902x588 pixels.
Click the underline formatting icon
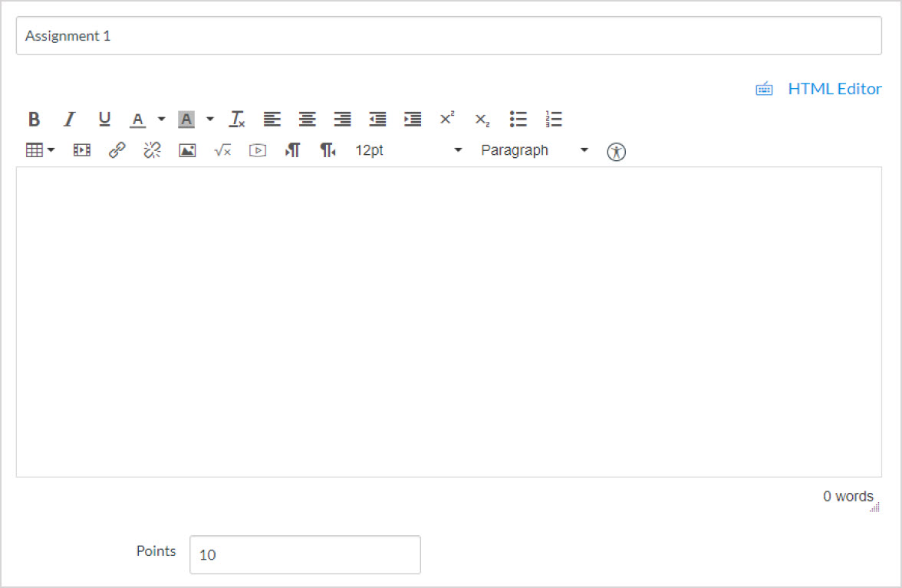click(x=104, y=120)
